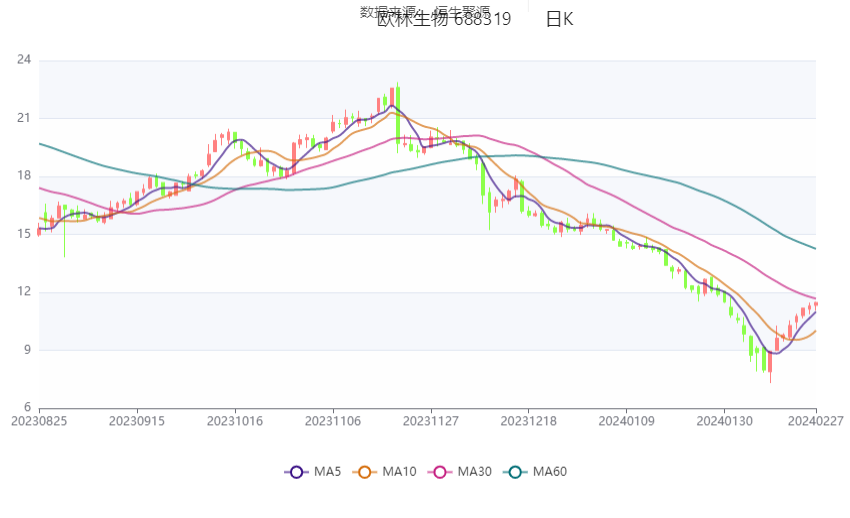Click the purple MA5 legend marker icon

[x=295, y=472]
